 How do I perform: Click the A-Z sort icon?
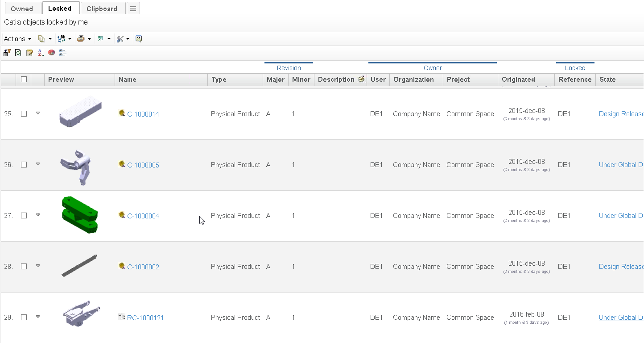pos(41,53)
